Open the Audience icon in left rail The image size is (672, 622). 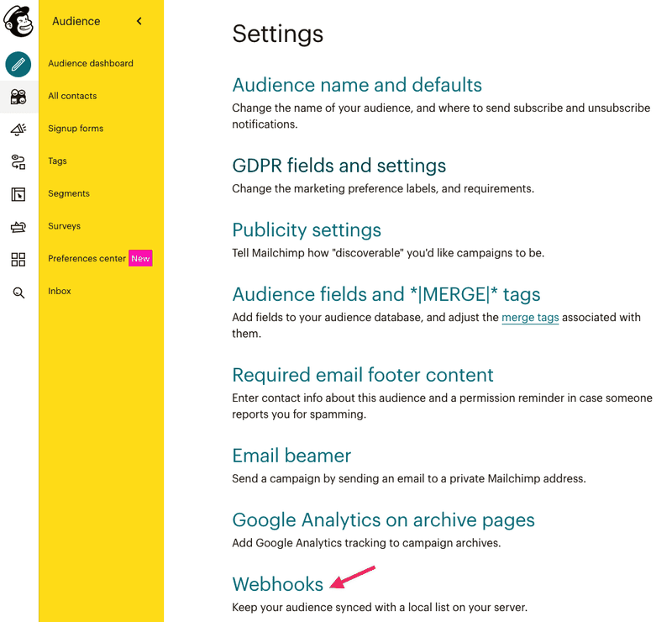[x=18, y=97]
